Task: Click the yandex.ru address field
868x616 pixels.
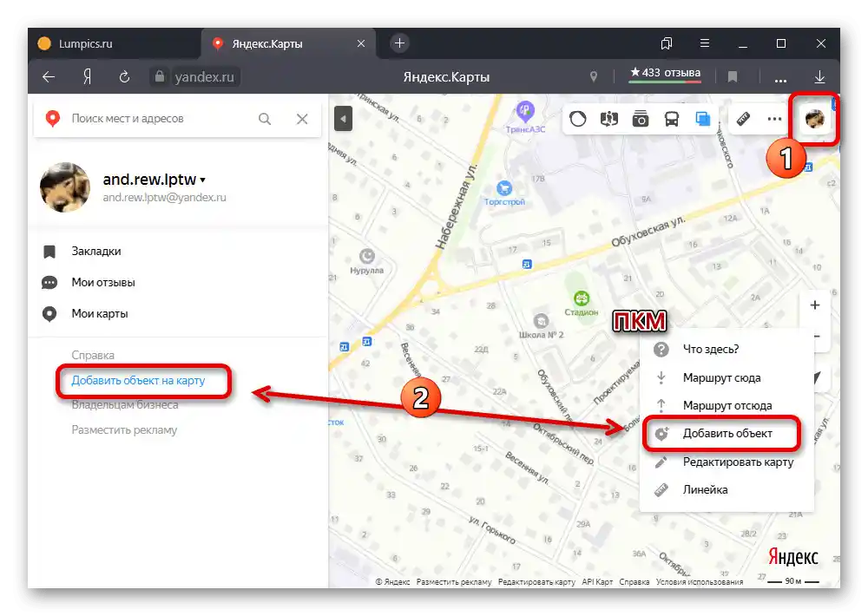Action: (204, 77)
